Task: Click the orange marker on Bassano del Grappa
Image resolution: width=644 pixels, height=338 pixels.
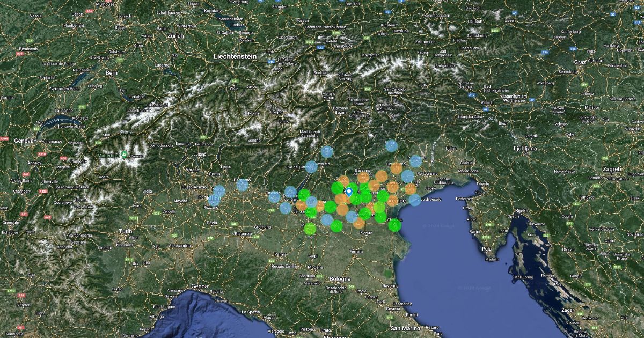Action: 364,177
